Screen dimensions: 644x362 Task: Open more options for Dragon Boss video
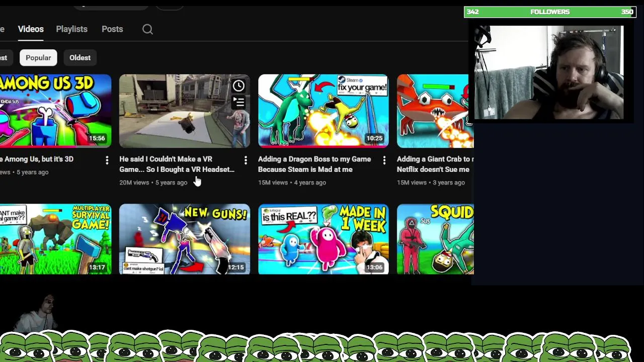384,160
